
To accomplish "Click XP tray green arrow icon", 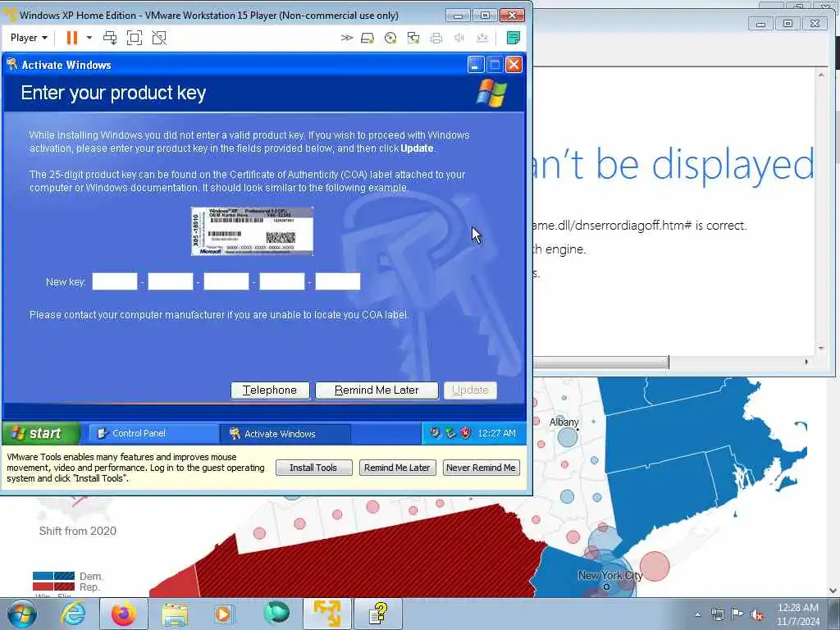I will 450,433.
